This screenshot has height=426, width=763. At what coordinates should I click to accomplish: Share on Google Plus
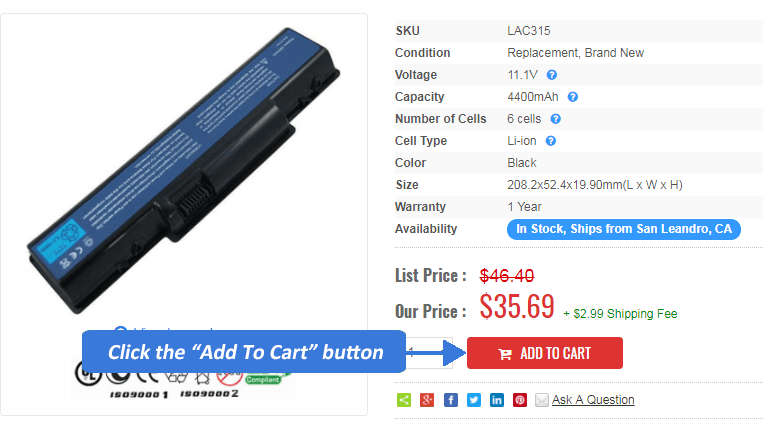[x=427, y=400]
